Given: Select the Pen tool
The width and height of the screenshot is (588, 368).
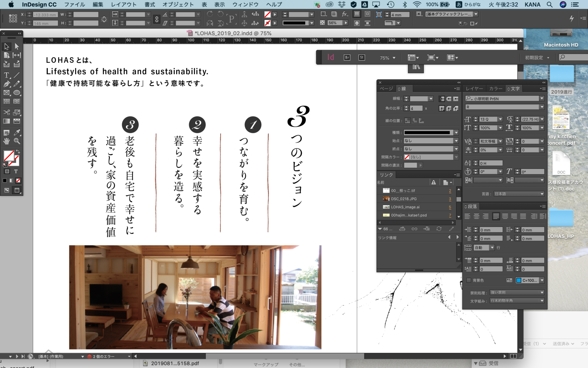Looking at the screenshot, I should (x=6, y=84).
